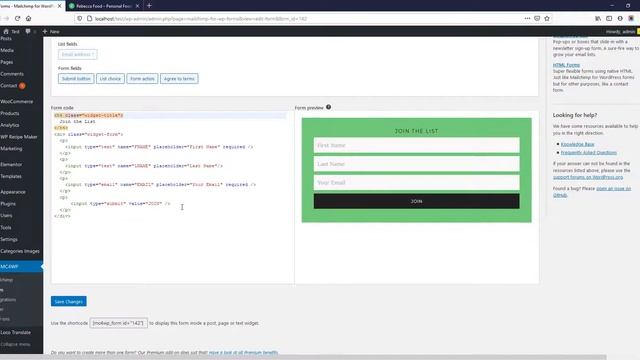Click the Last Name field in form preview

pos(416,164)
